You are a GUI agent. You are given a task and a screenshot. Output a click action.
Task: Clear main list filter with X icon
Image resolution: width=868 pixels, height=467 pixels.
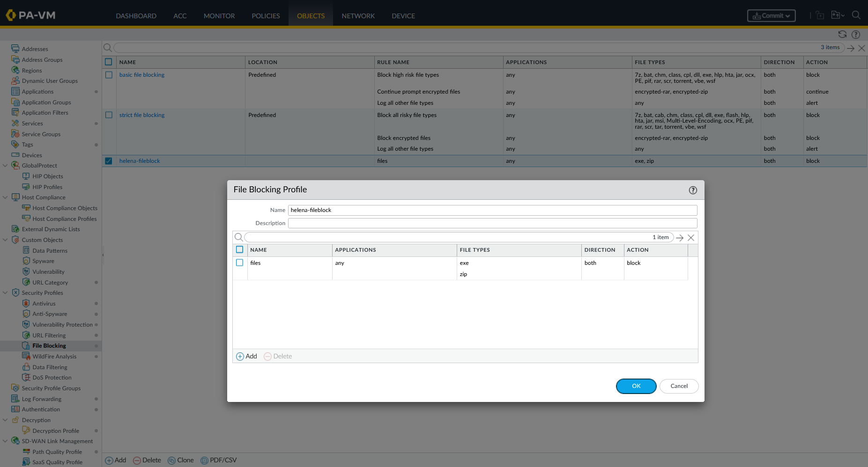point(861,48)
